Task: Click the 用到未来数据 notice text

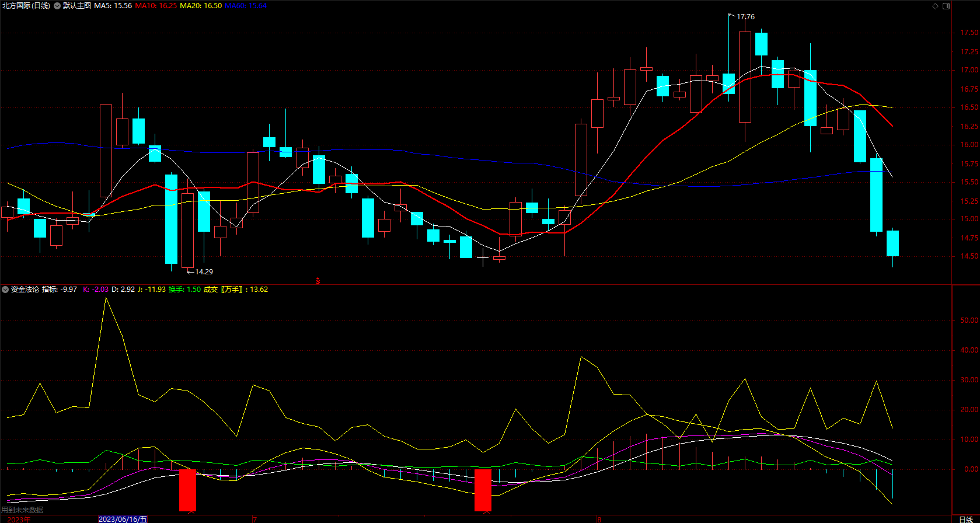Action: click(22, 510)
